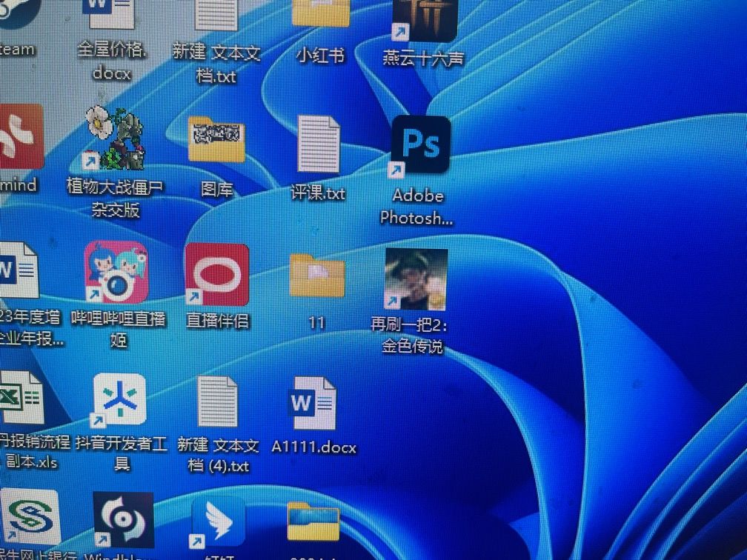This screenshot has width=747, height=560.
Task: Open the 报销流程 副本.xls Excel file
Action: click(x=21, y=398)
